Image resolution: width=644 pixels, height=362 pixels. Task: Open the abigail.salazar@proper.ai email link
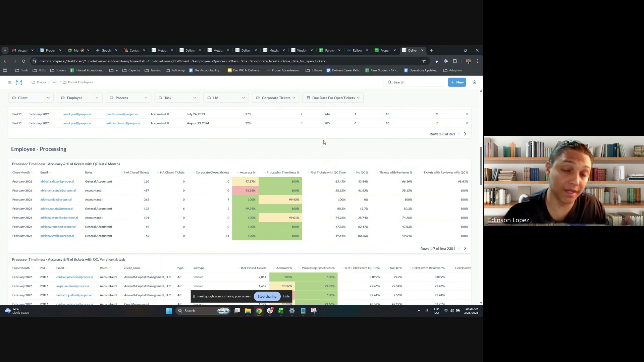[x=57, y=181]
